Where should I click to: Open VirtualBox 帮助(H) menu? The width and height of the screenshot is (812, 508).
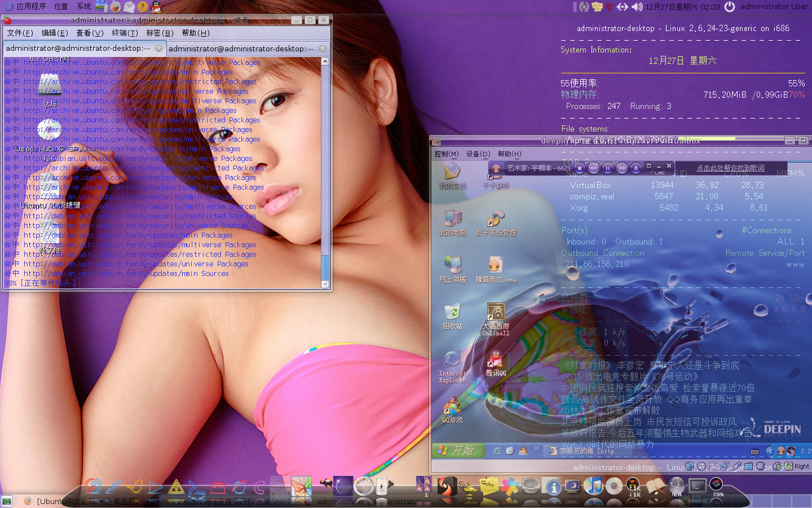click(x=509, y=154)
